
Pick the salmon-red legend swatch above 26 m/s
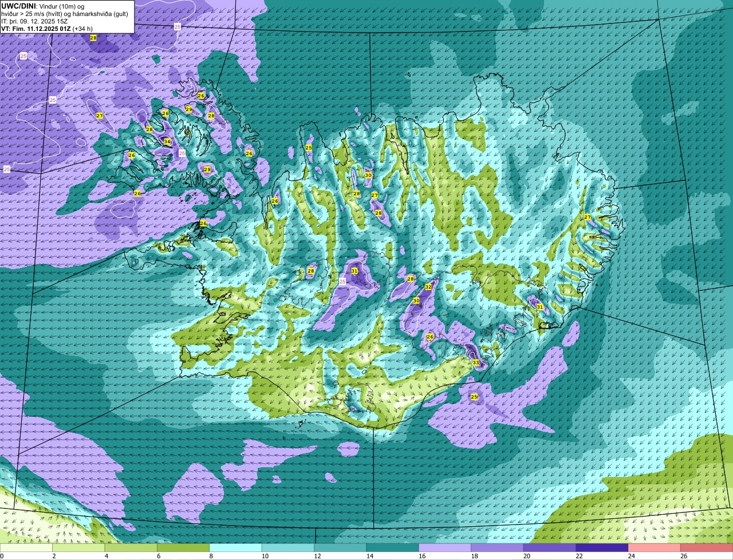coord(707,547)
